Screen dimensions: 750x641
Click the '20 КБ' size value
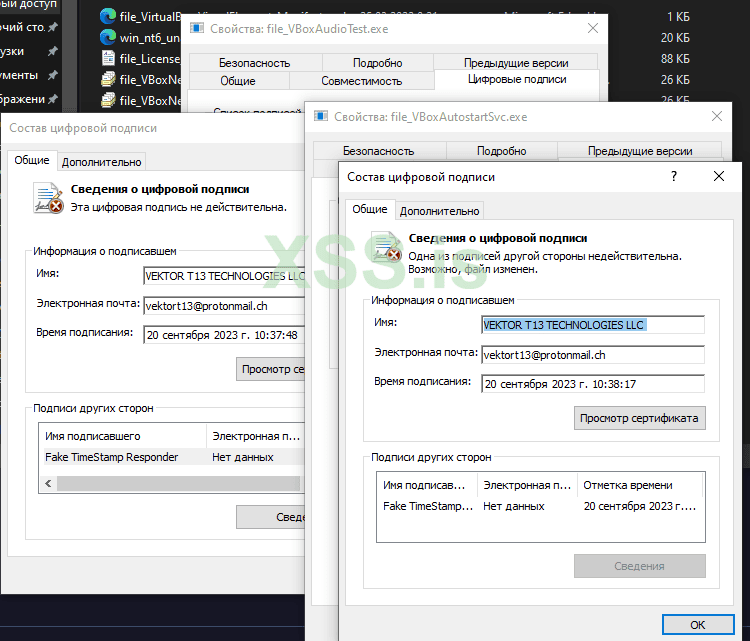pyautogui.click(x=675, y=37)
